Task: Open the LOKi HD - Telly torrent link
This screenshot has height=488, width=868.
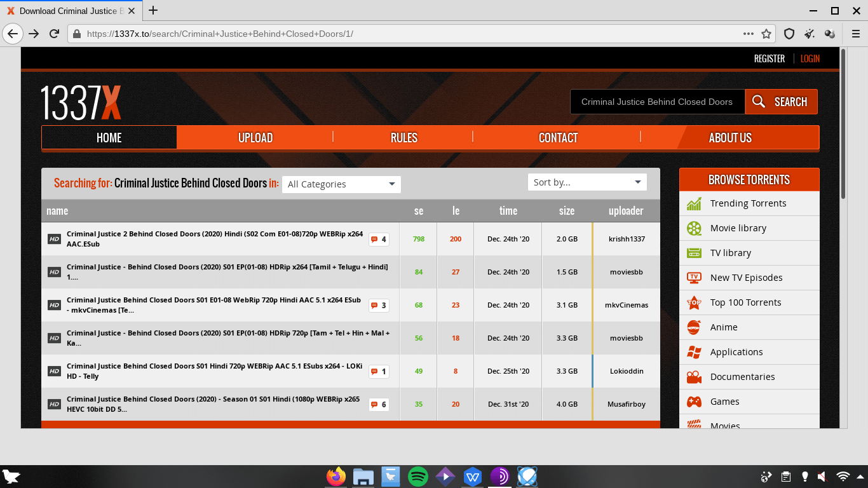Action: [x=214, y=371]
